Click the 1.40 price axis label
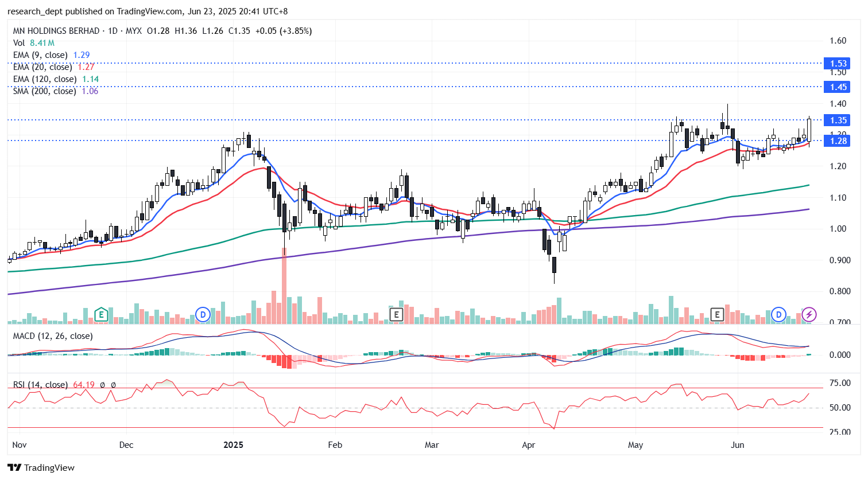Viewport: 868px width, 480px height. (x=838, y=104)
